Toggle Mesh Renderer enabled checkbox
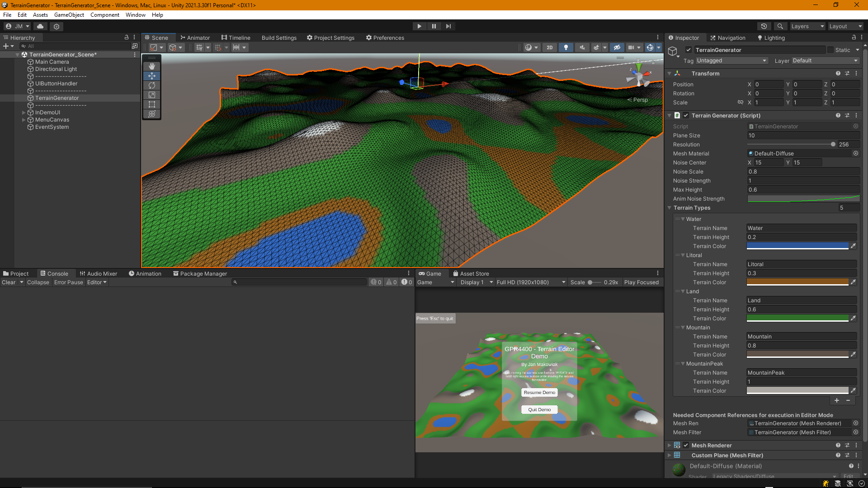868x488 pixels. click(686, 446)
